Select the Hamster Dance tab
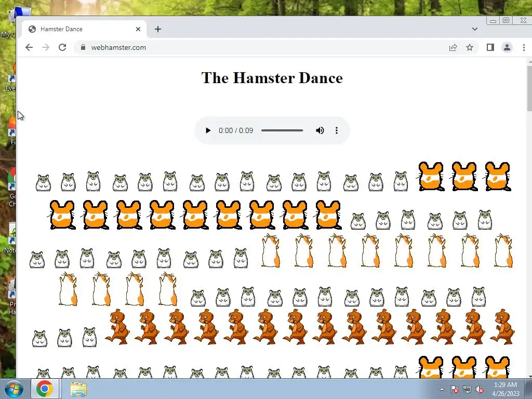This screenshot has height=399, width=532. tap(84, 29)
